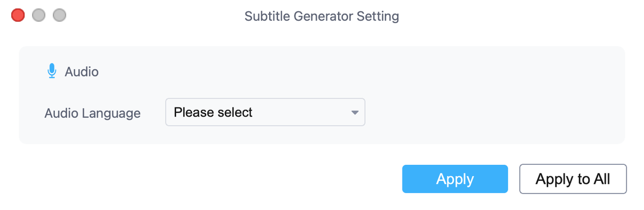
Task: Click the grey minimize window button
Action: pos(39,15)
